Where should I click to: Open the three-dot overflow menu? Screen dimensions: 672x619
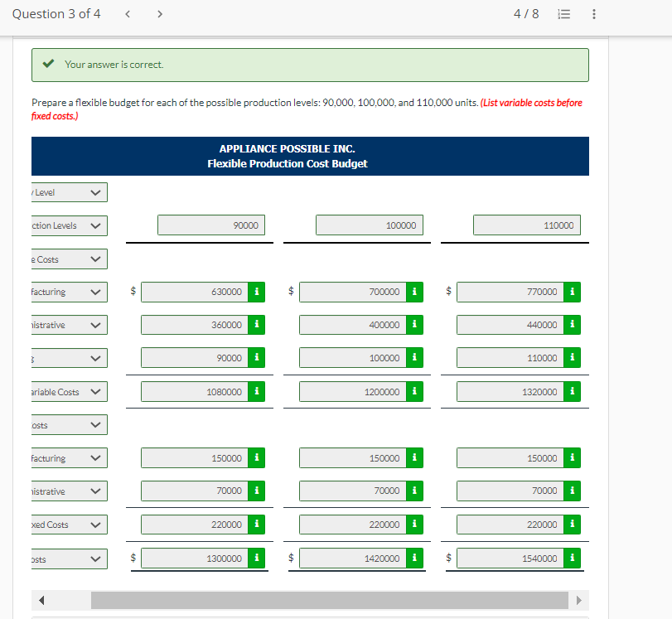(592, 14)
